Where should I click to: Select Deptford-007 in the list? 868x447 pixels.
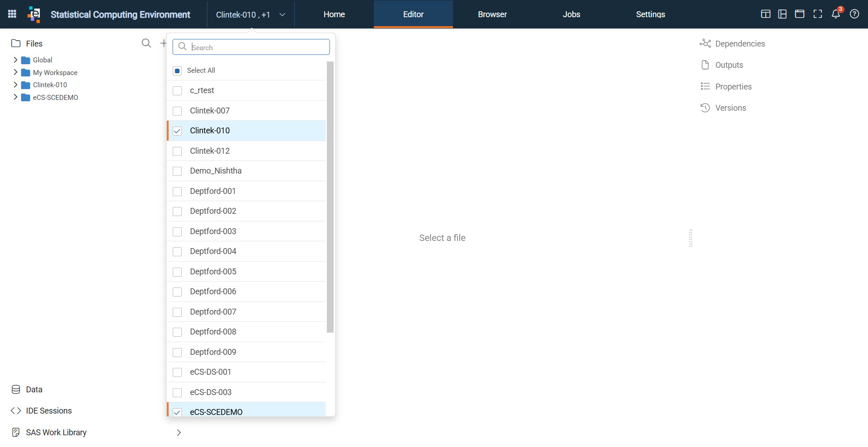coord(246,312)
